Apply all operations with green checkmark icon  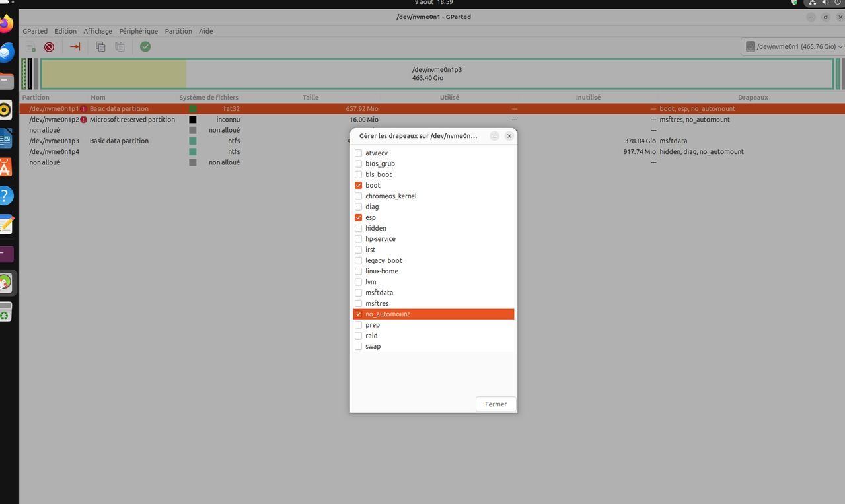[145, 47]
